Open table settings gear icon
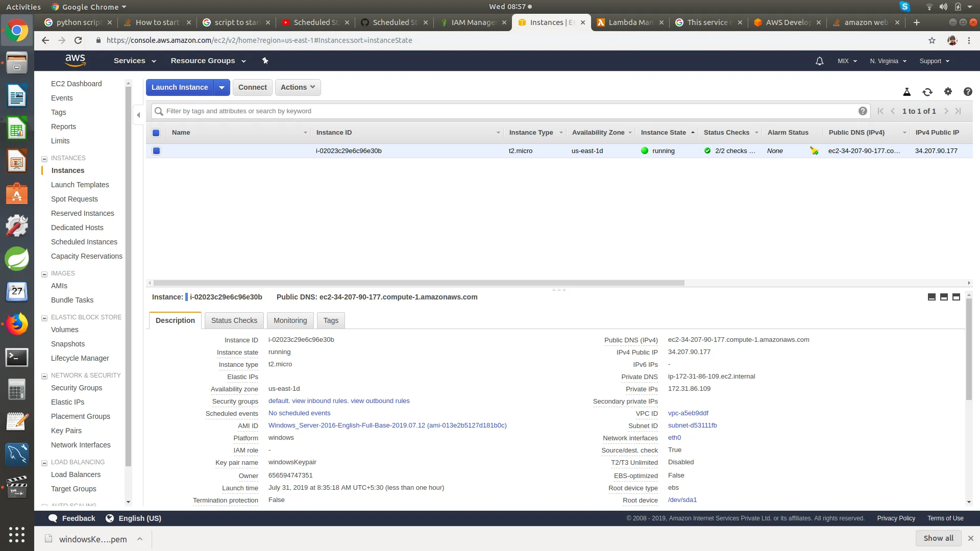980x551 pixels. [948, 91]
